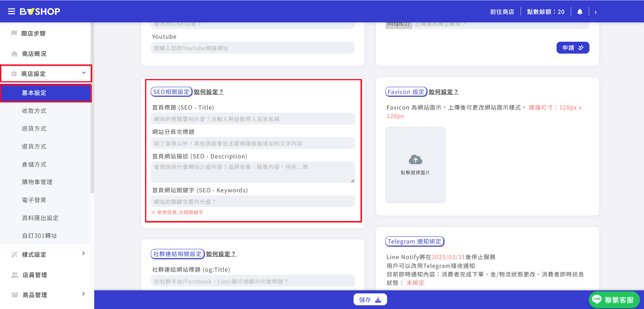The image size is (644, 309).
Task: Focus the SEO Description textarea
Action: (253, 172)
